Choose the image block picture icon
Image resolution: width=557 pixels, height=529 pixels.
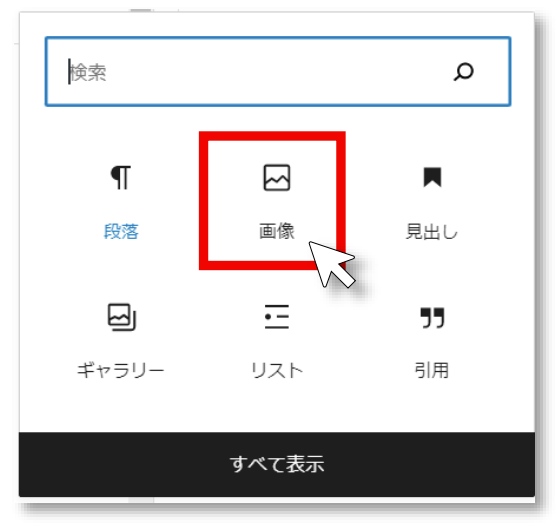(x=276, y=177)
